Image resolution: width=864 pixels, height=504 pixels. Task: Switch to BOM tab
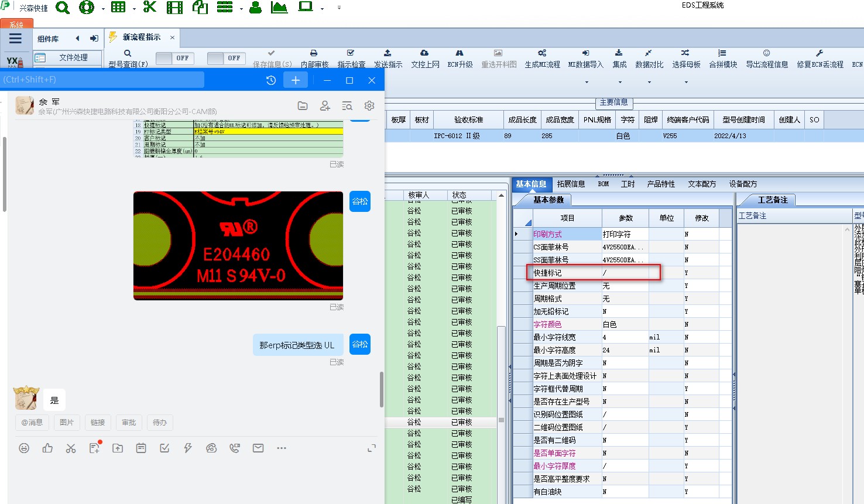[x=604, y=184]
